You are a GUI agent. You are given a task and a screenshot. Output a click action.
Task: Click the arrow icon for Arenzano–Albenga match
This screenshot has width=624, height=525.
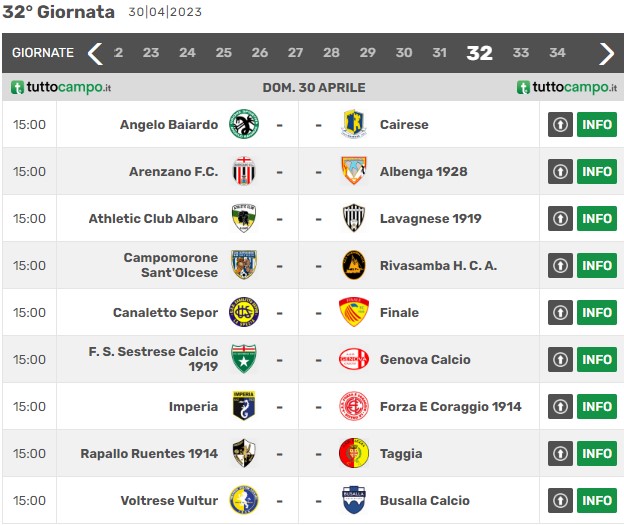pos(560,172)
